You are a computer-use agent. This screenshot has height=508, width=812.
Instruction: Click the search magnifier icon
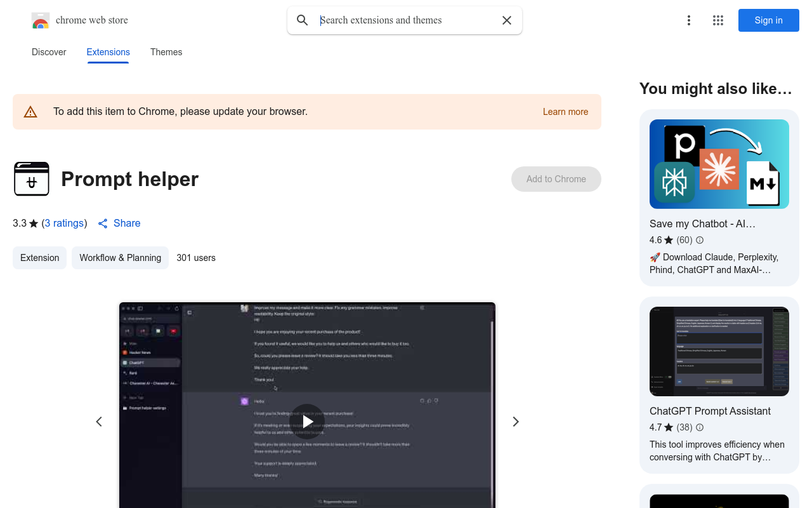(303, 20)
